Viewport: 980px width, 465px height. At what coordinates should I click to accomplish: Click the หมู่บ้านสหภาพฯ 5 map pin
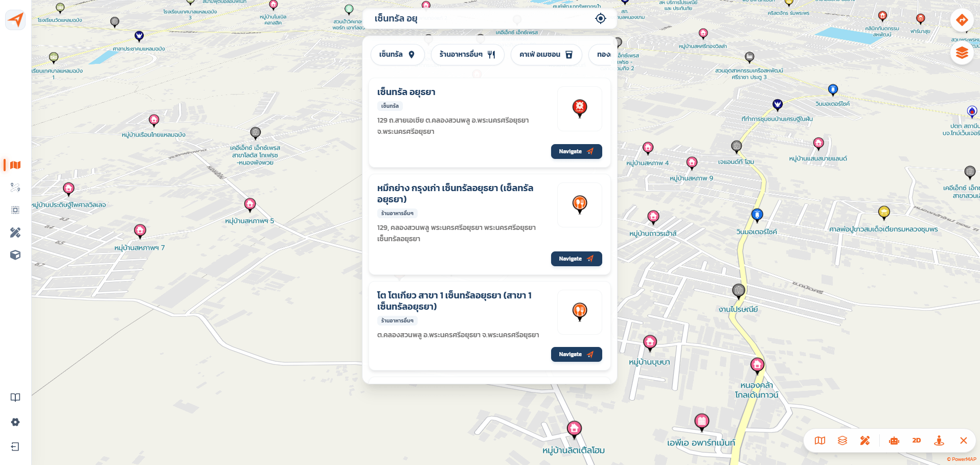coord(250,205)
